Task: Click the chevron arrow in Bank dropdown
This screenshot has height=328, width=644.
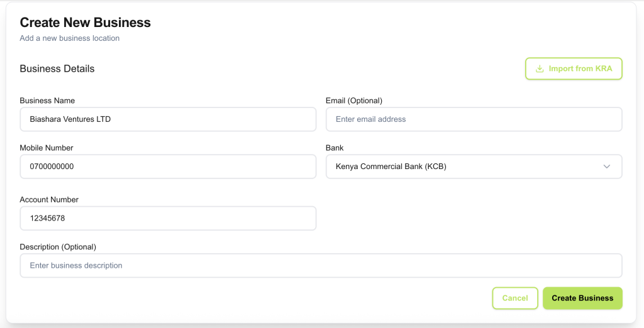Action: (607, 167)
